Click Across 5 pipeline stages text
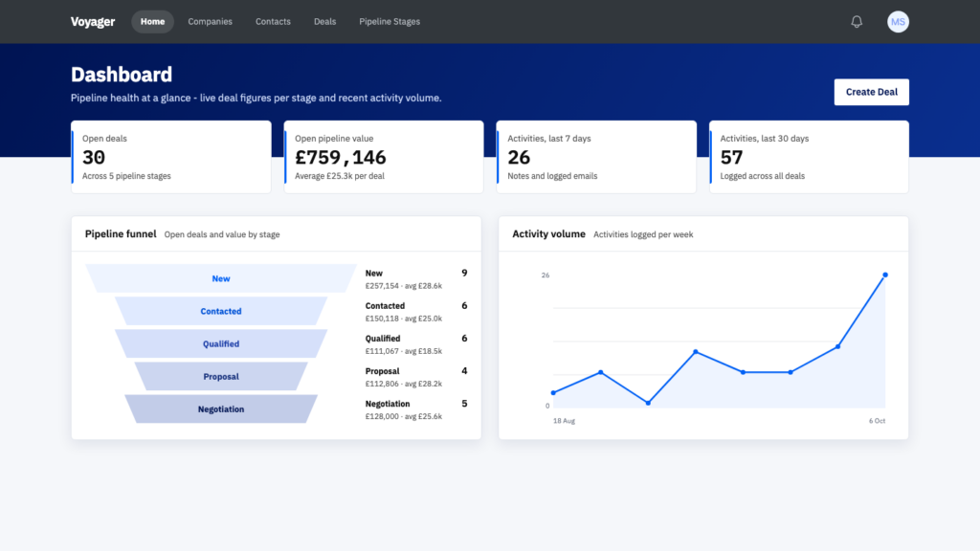The width and height of the screenshot is (980, 551). (x=126, y=176)
